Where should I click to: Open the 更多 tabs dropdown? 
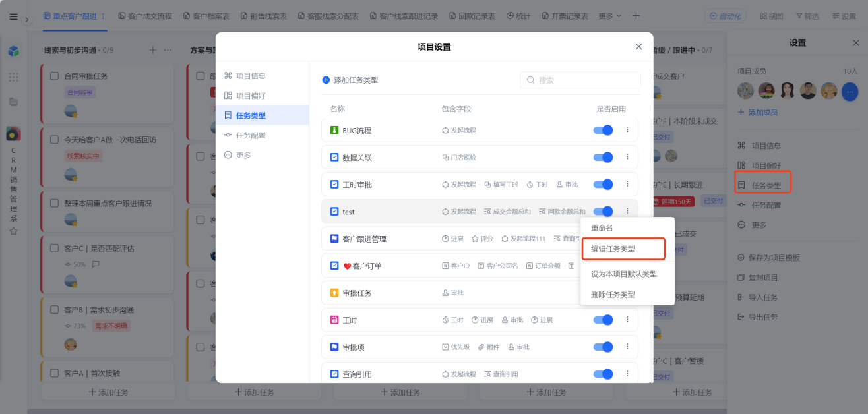(x=611, y=16)
